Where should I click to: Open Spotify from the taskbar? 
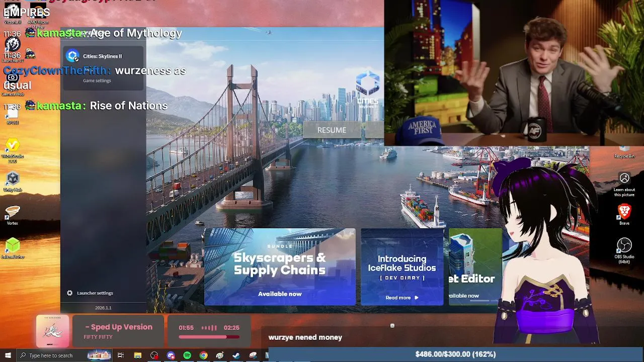pyautogui.click(x=187, y=355)
